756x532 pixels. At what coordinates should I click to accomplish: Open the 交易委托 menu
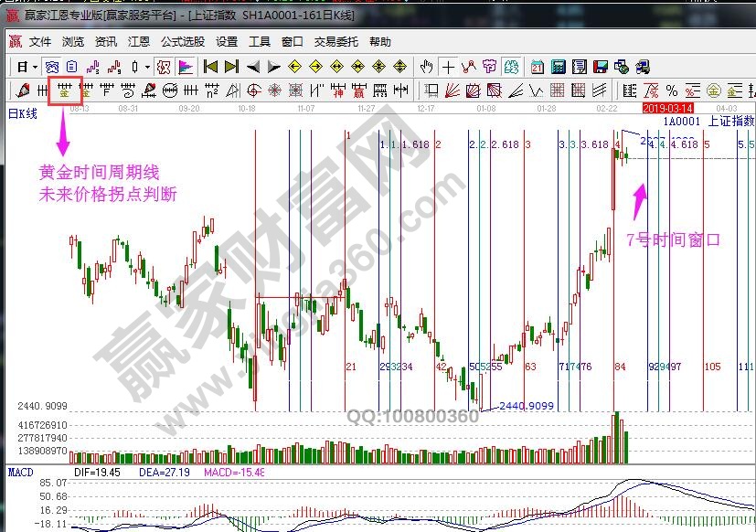(336, 42)
